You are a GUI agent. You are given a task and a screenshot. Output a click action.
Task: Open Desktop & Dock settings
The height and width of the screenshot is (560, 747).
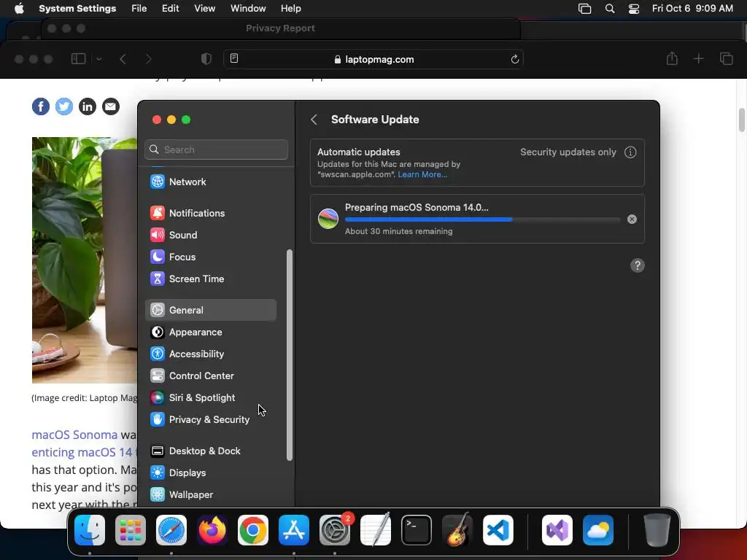tap(211, 451)
